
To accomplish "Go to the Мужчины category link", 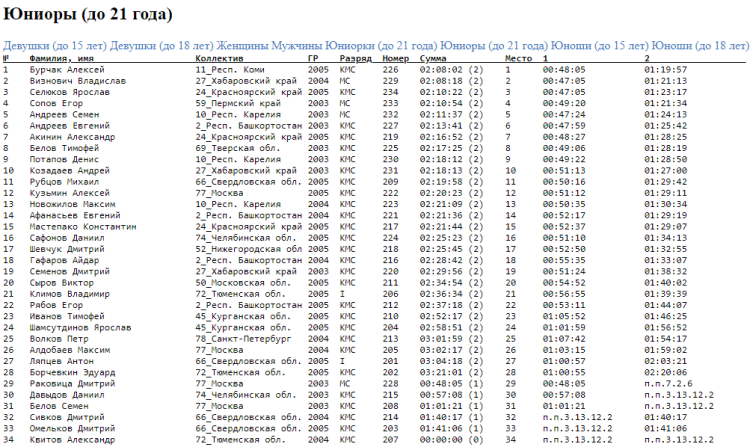I will pyautogui.click(x=299, y=46).
